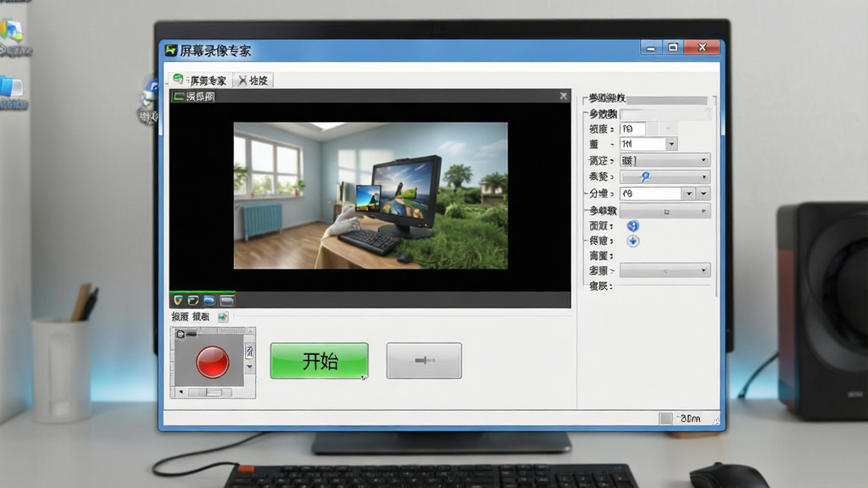Open the gray folder icon in the preview toolbar
This screenshot has height=488, width=868.
(227, 301)
